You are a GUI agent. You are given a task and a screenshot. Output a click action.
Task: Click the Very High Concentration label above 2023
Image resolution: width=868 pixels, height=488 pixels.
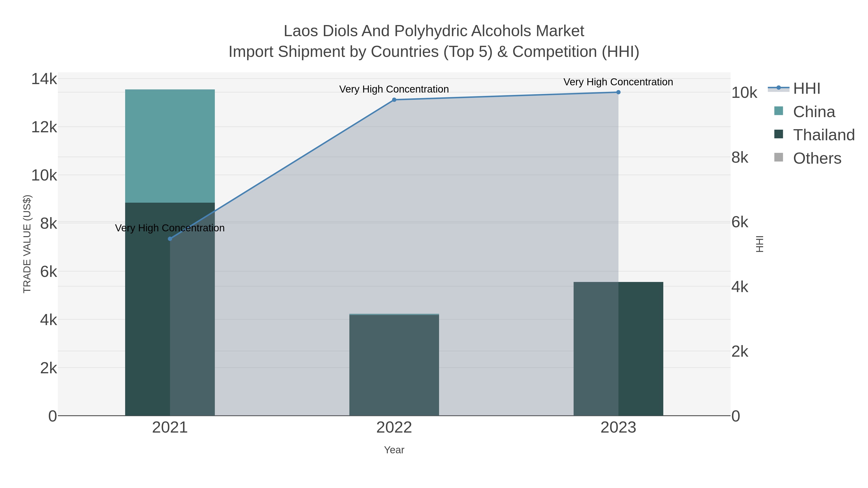point(618,82)
